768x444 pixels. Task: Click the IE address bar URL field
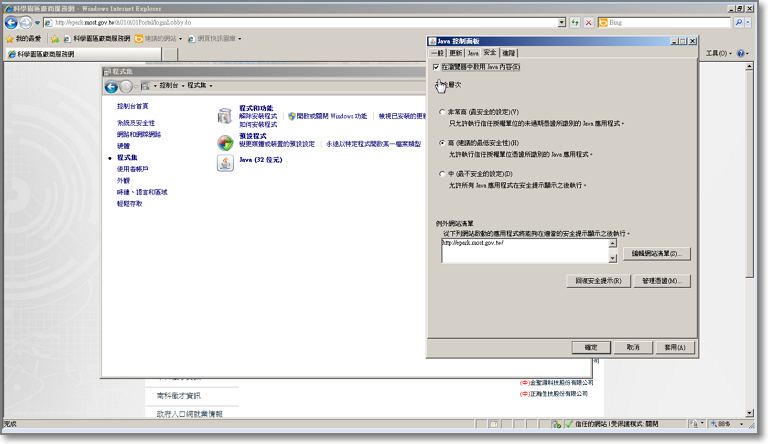(300, 23)
